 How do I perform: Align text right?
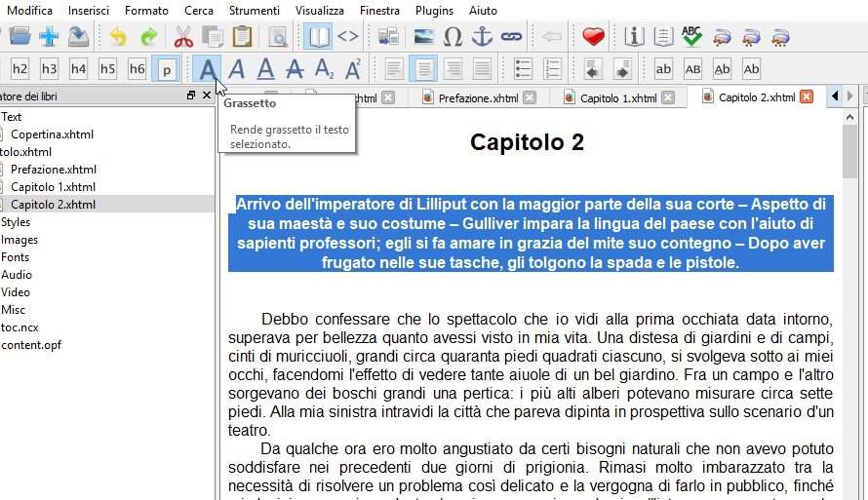(453, 69)
